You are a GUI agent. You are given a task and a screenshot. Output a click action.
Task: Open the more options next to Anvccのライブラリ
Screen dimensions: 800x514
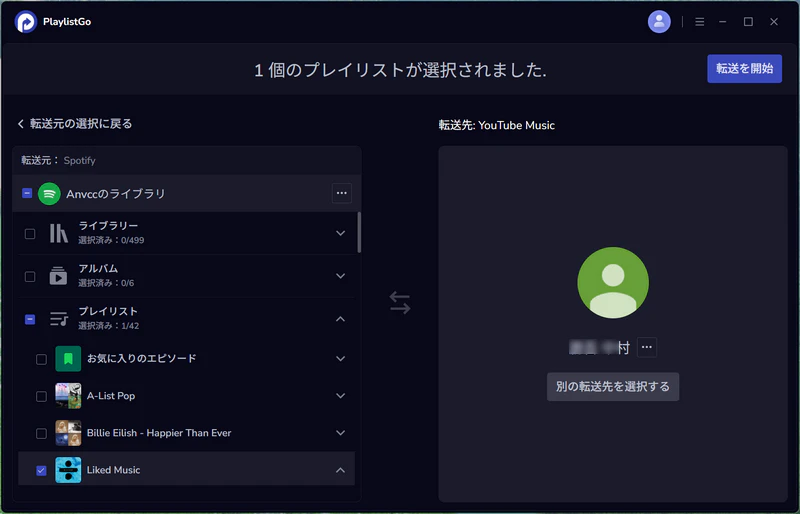point(341,193)
